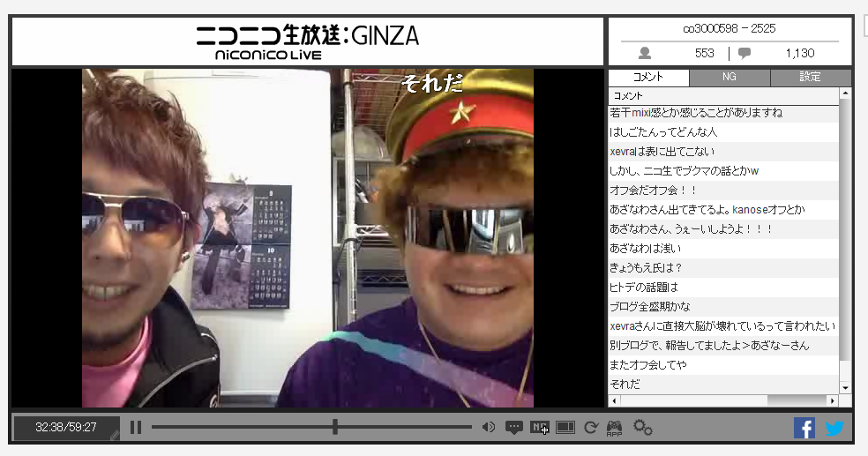
Task: Select comment 'ヒトデの話題は'
Action: click(x=723, y=288)
